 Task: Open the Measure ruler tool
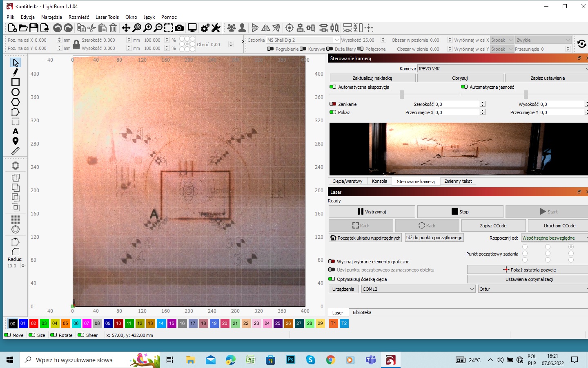click(x=16, y=151)
